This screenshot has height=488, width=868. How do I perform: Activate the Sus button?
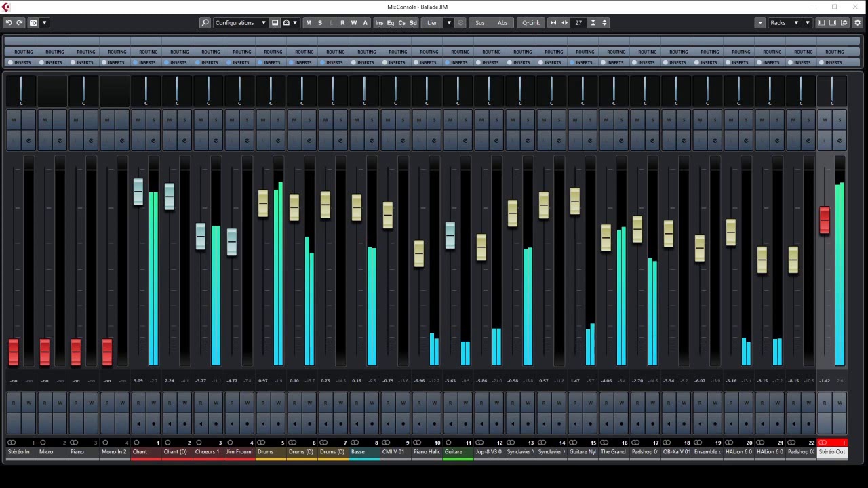point(480,22)
